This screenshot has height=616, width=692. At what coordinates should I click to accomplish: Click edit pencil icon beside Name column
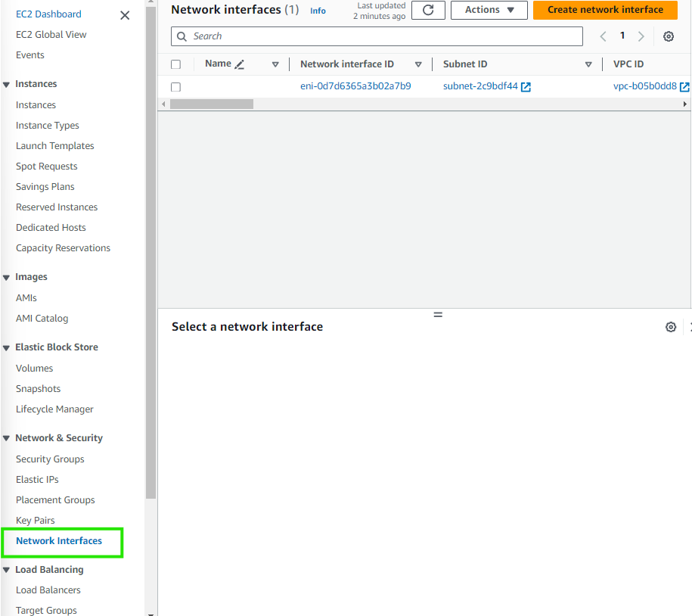pos(240,65)
